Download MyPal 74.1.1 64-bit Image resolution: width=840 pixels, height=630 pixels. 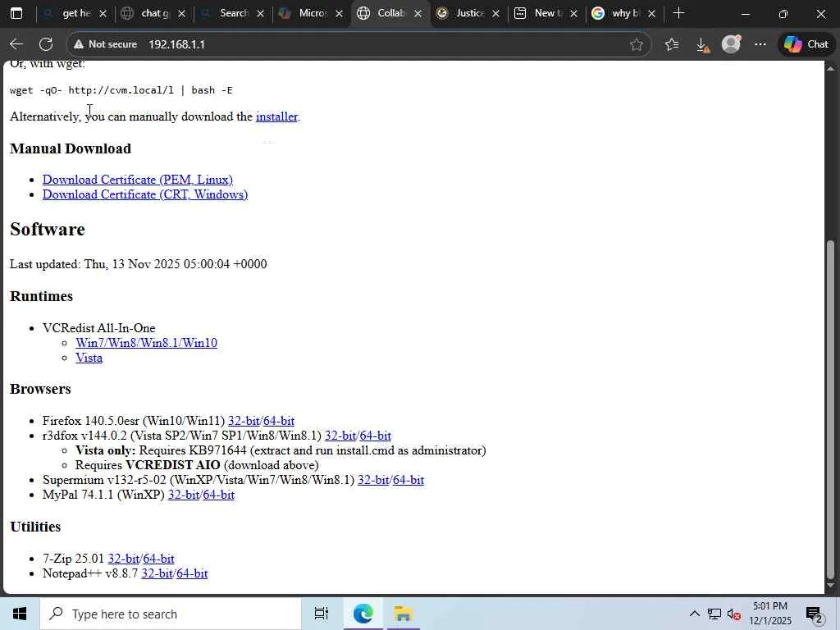point(218,495)
